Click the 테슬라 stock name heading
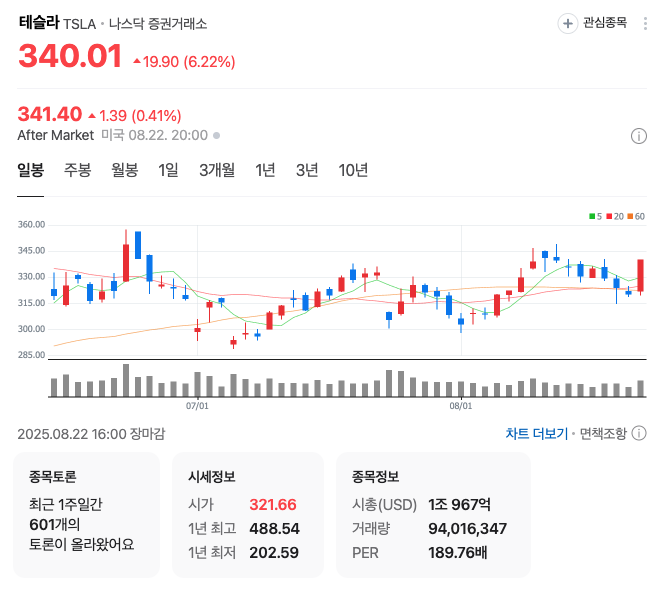This screenshot has width=660, height=592. click(39, 22)
